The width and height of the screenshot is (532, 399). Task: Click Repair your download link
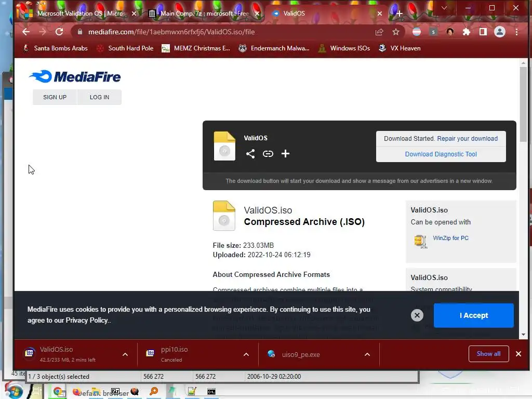click(467, 138)
